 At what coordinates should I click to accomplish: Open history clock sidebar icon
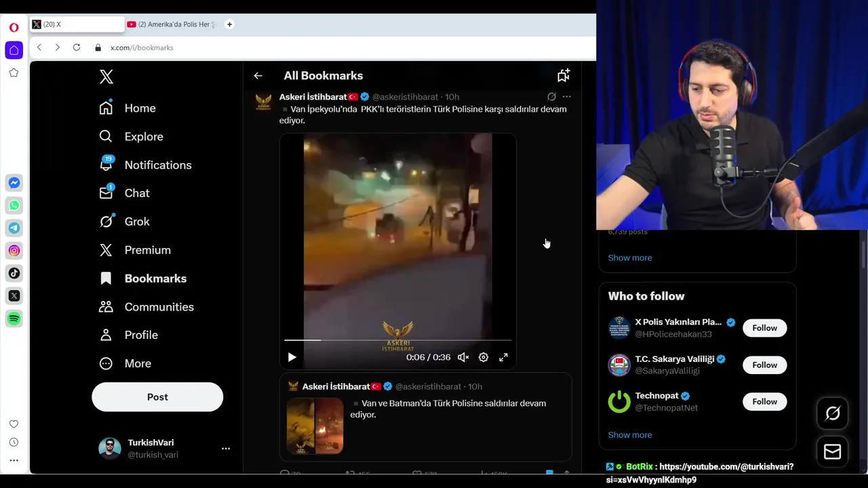(x=14, y=443)
